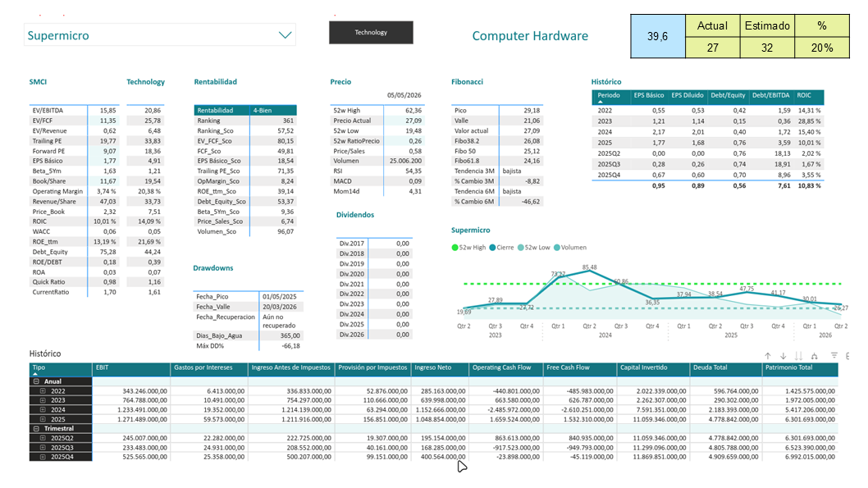Image resolution: width=868 pixels, height=488 pixels.
Task: Sort table by Free Cash Flow header
Action: pyautogui.click(x=568, y=367)
